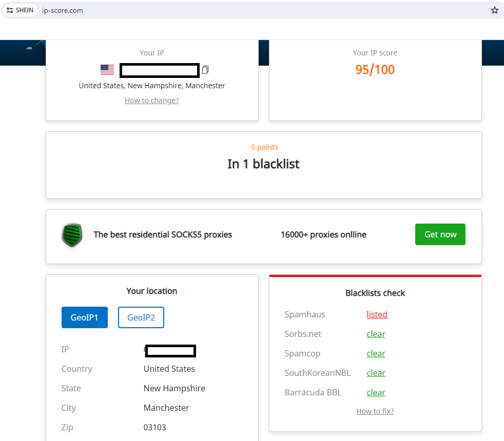Open the SouthKoreanNBL clear status link
This screenshot has width=504, height=441.
[x=376, y=373]
